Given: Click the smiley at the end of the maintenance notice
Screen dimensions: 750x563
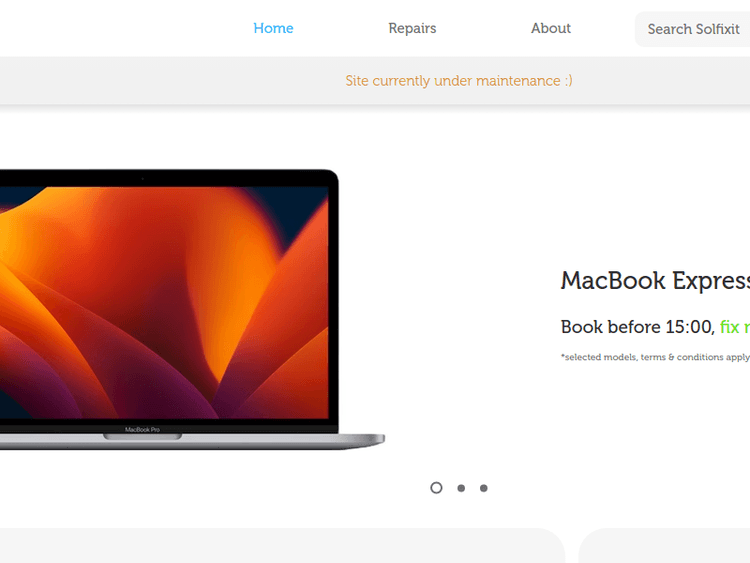Looking at the screenshot, I should [568, 80].
